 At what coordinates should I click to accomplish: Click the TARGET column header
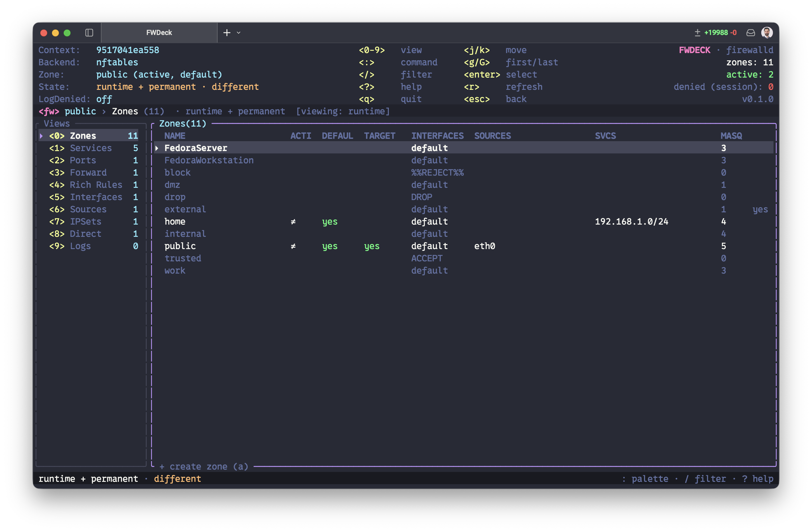[379, 136]
